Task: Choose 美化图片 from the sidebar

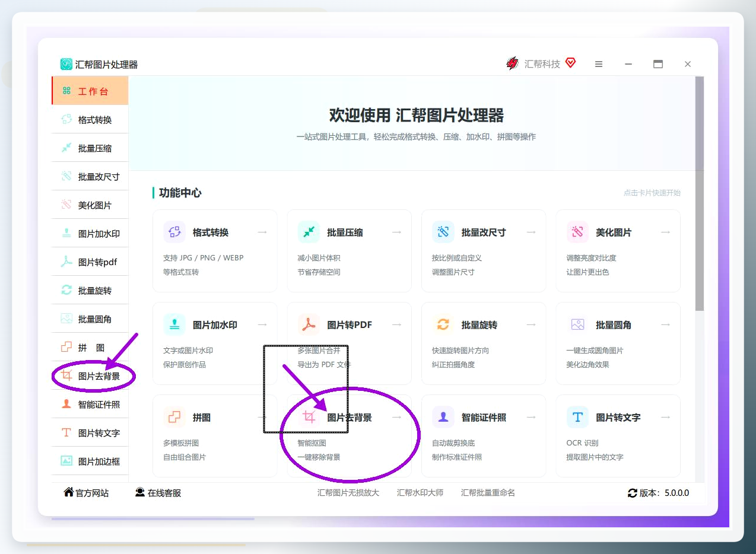Action: (x=90, y=205)
